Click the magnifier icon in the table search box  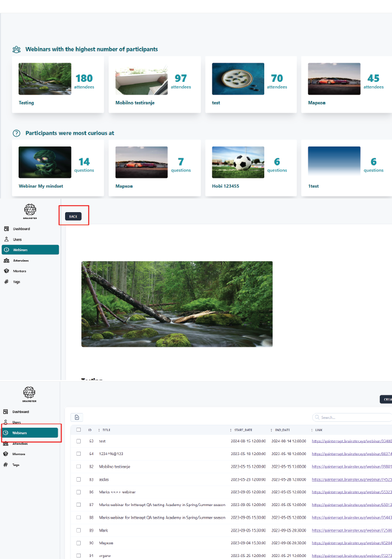[x=318, y=418]
